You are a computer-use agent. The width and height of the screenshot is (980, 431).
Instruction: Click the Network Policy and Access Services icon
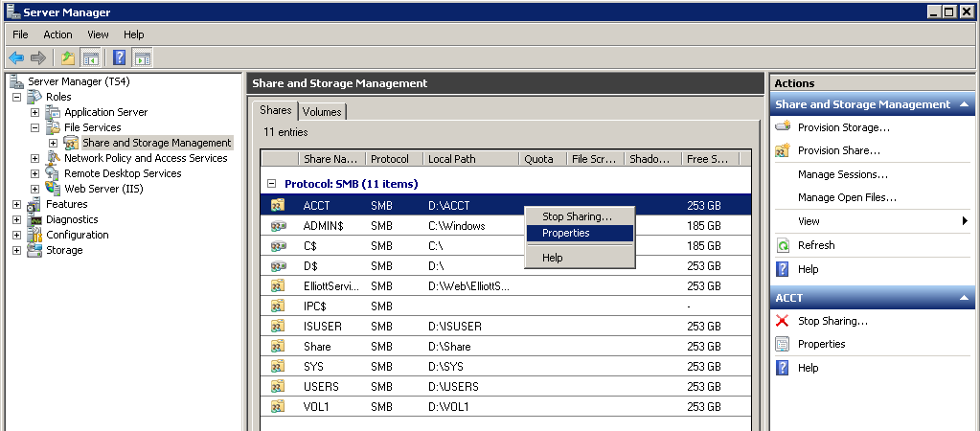(x=53, y=158)
